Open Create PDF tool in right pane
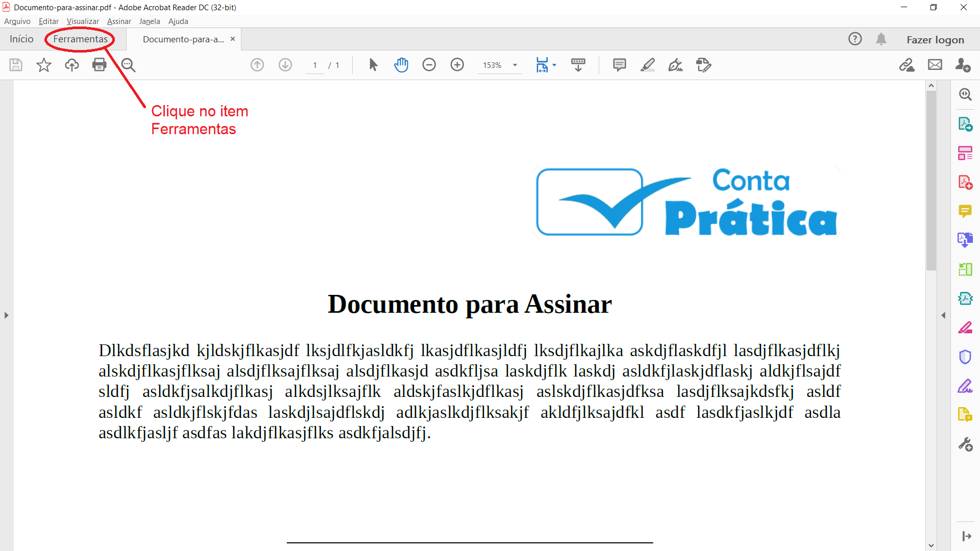This screenshot has height=551, width=980. [x=965, y=182]
